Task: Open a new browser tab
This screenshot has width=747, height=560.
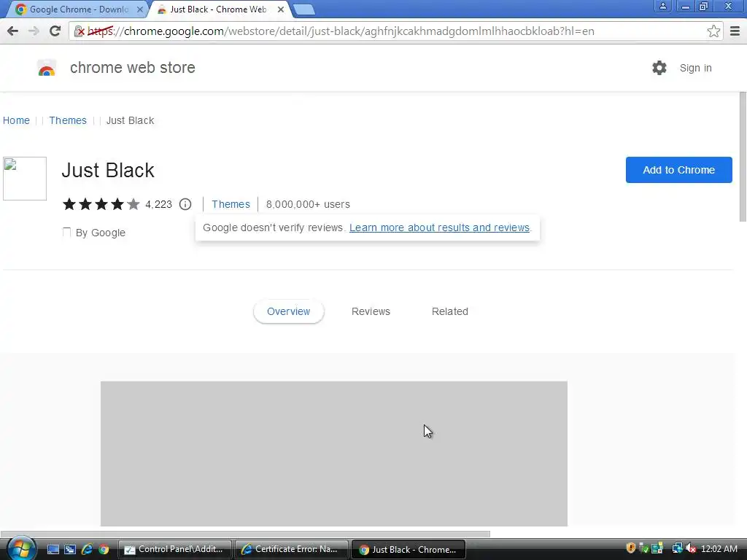Action: click(303, 9)
